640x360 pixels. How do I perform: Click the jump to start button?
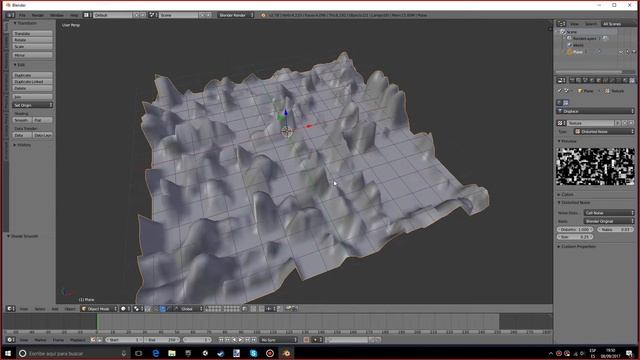pos(221,340)
